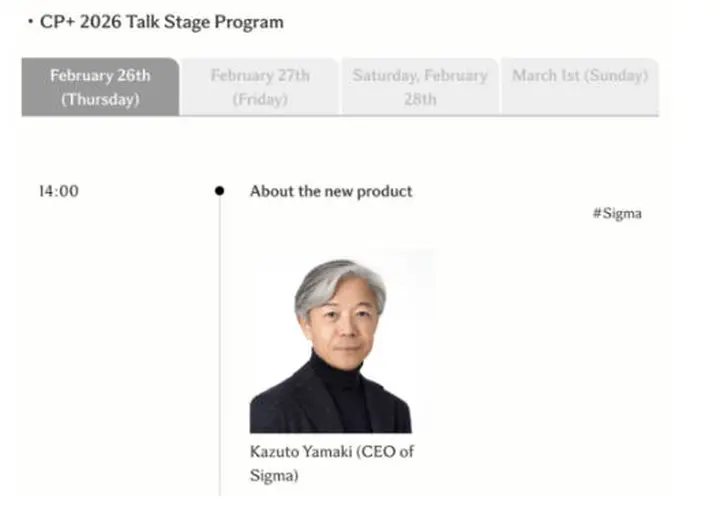The width and height of the screenshot is (720, 511).
Task: Click the CP+ 2026 Talk Stage Program heading
Action: pos(162,22)
